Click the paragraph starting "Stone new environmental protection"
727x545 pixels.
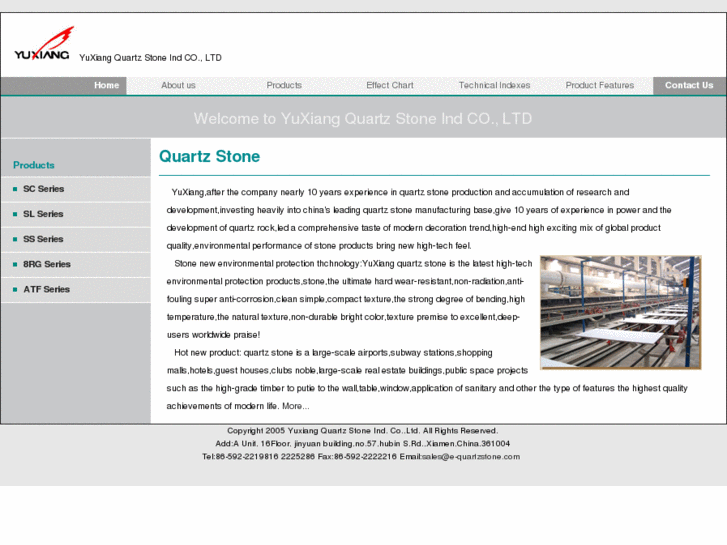(349, 299)
